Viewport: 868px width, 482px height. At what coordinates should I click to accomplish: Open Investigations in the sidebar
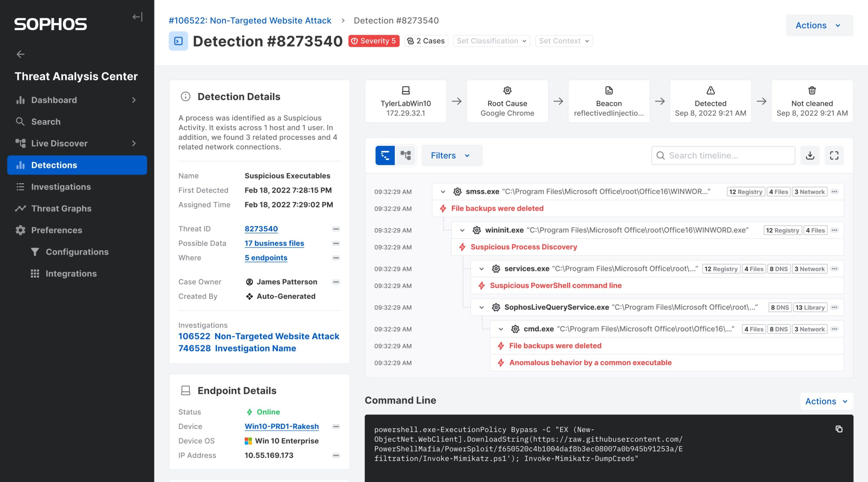click(x=61, y=187)
